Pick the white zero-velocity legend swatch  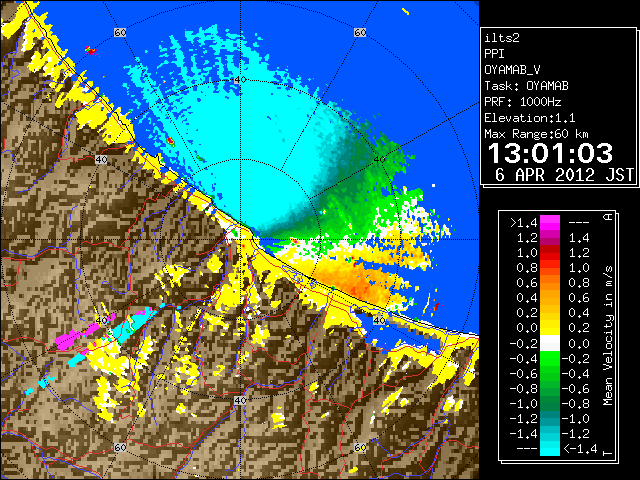550,343
